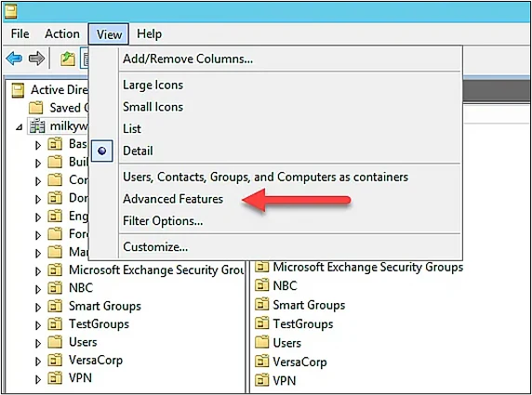Viewport: 532px width, 395px height.
Task: Select NBC item in right pane list
Action: (285, 285)
